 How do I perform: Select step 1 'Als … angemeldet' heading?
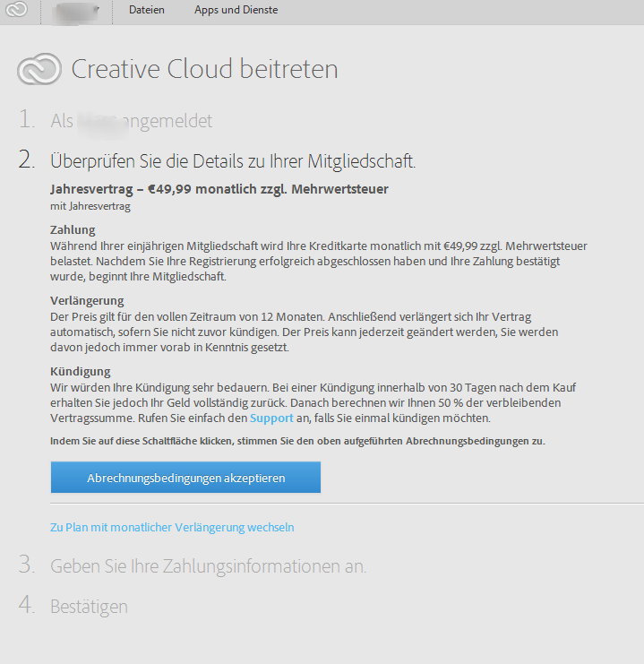click(132, 121)
